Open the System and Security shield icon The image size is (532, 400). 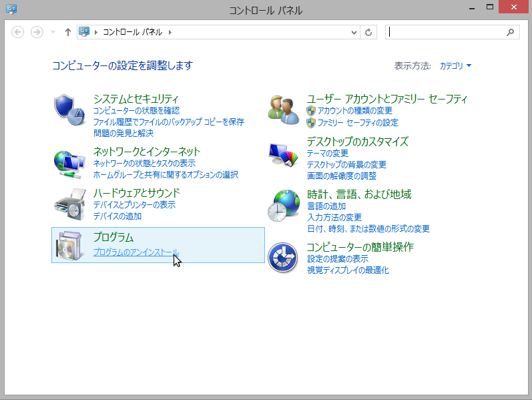69,110
